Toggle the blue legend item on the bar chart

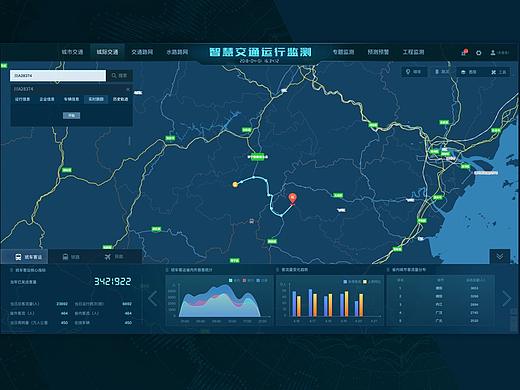352,282
